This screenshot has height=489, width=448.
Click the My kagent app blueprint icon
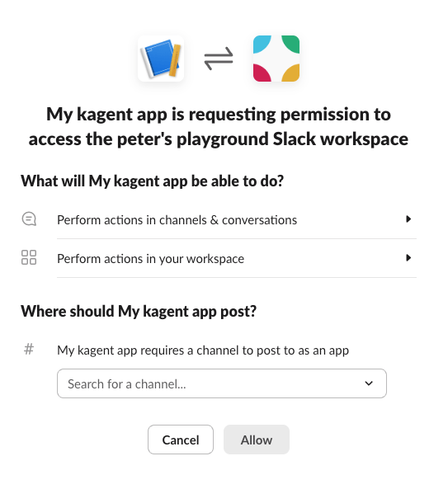[161, 59]
